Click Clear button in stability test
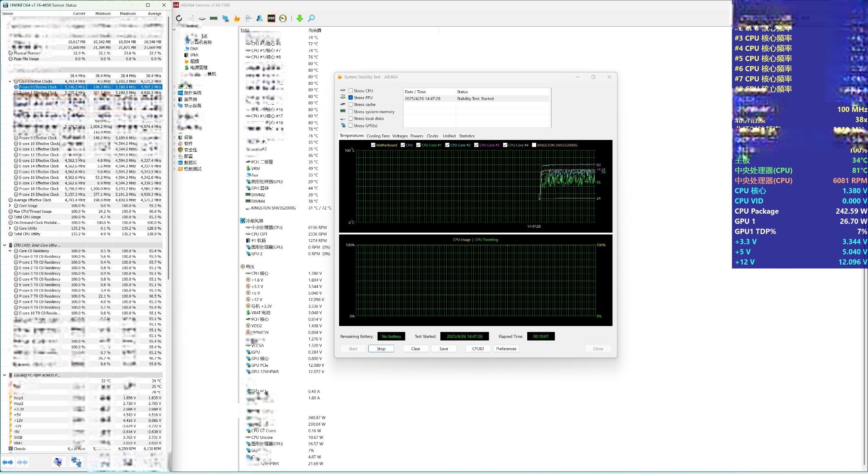 tap(416, 349)
